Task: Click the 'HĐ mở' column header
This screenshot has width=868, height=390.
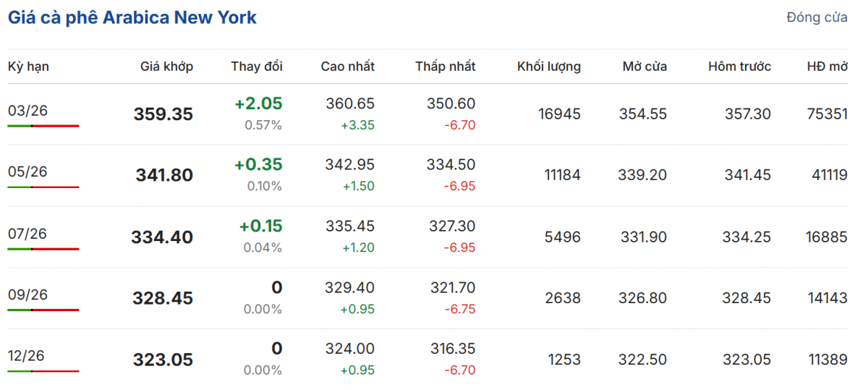Action: click(827, 67)
